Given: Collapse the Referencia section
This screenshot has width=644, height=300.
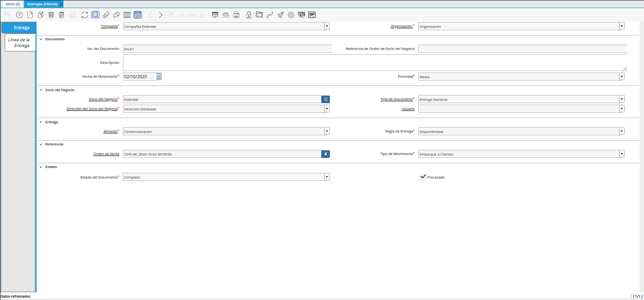Looking at the screenshot, I should point(41,144).
